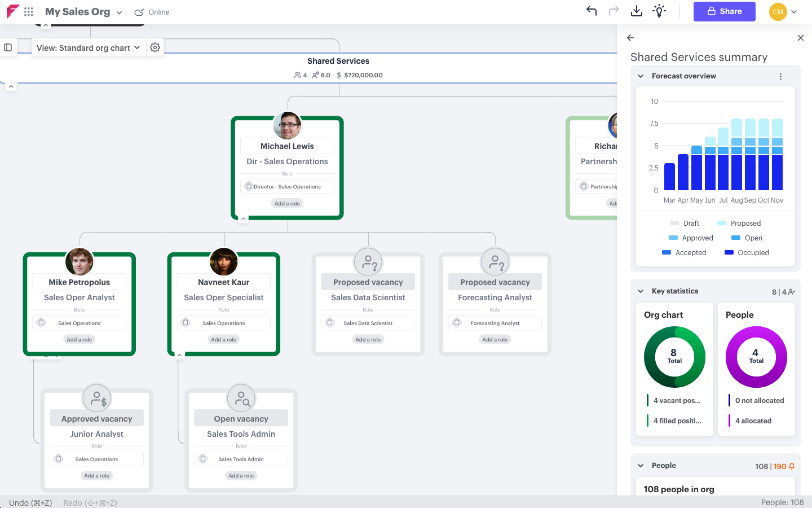Open the My Sales Org menu
812x508 pixels.
83,11
